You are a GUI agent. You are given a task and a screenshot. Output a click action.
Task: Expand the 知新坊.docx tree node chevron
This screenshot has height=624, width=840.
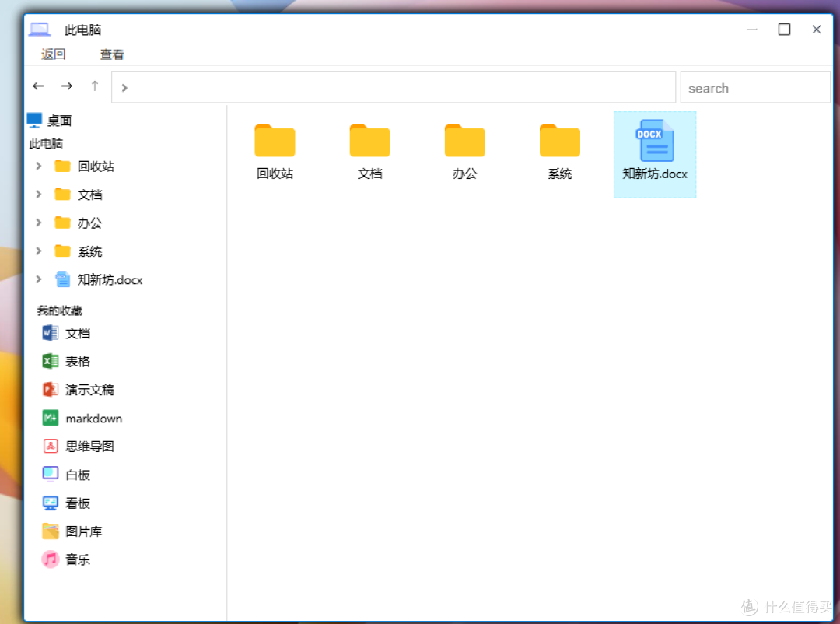tap(39, 279)
